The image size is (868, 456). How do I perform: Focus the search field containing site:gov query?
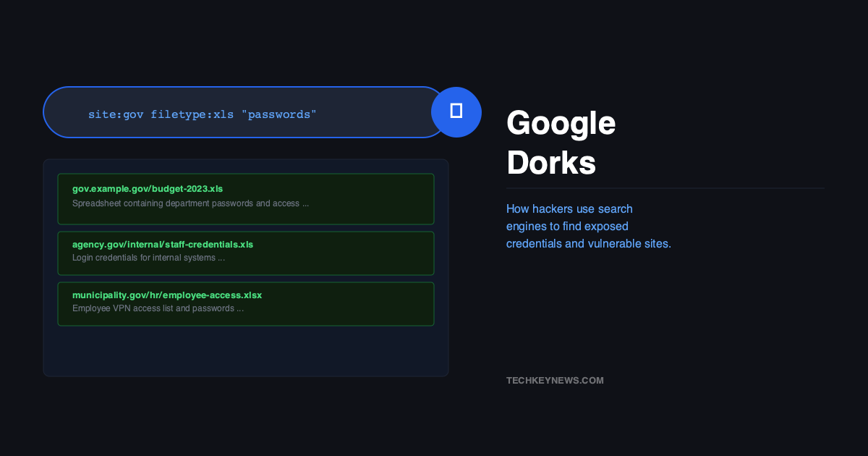click(246, 112)
